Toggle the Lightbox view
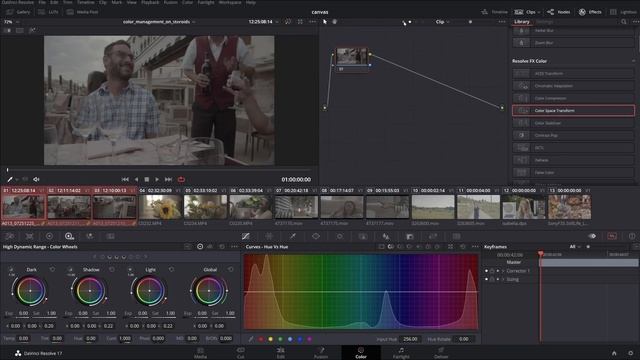Viewport: 640px width, 360px height. pos(624,12)
